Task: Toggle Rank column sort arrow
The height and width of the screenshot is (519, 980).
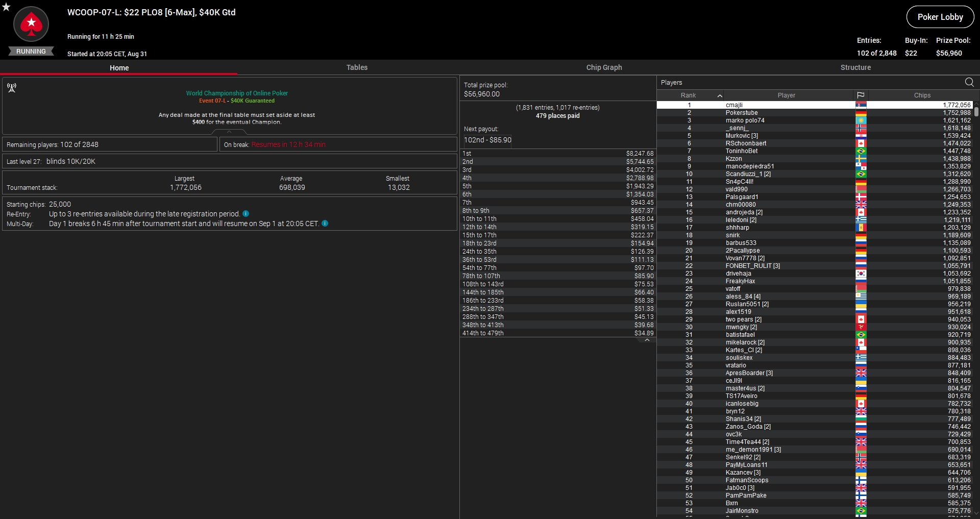Action: click(720, 95)
